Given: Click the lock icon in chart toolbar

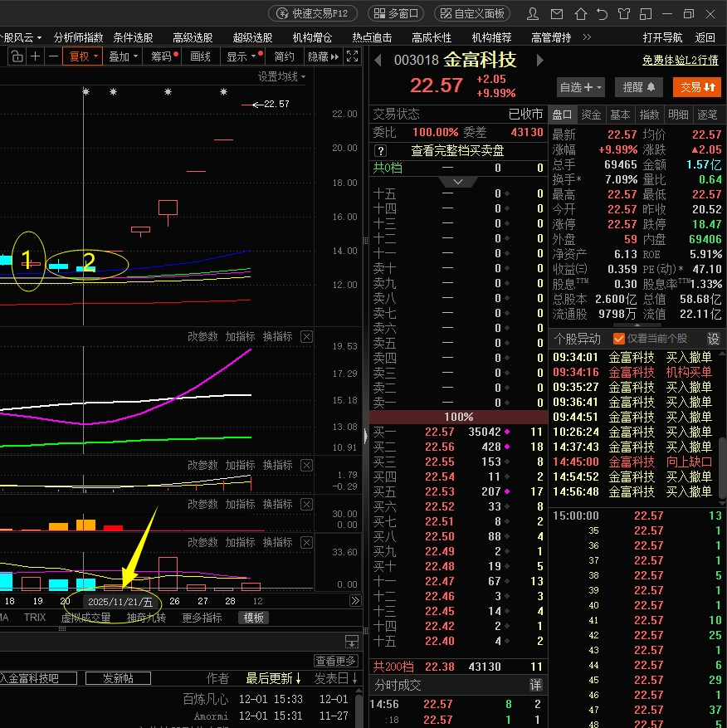Looking at the screenshot, I should click(x=17, y=56).
